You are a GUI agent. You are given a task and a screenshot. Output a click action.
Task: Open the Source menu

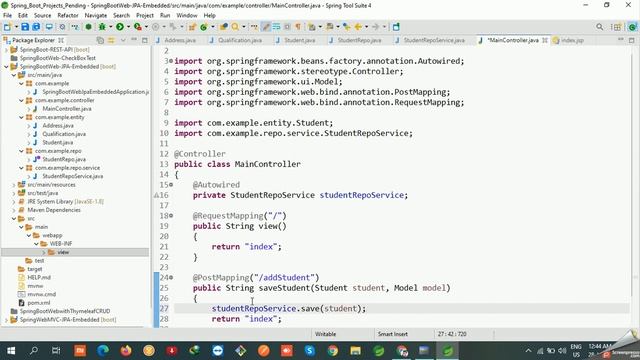click(42, 15)
